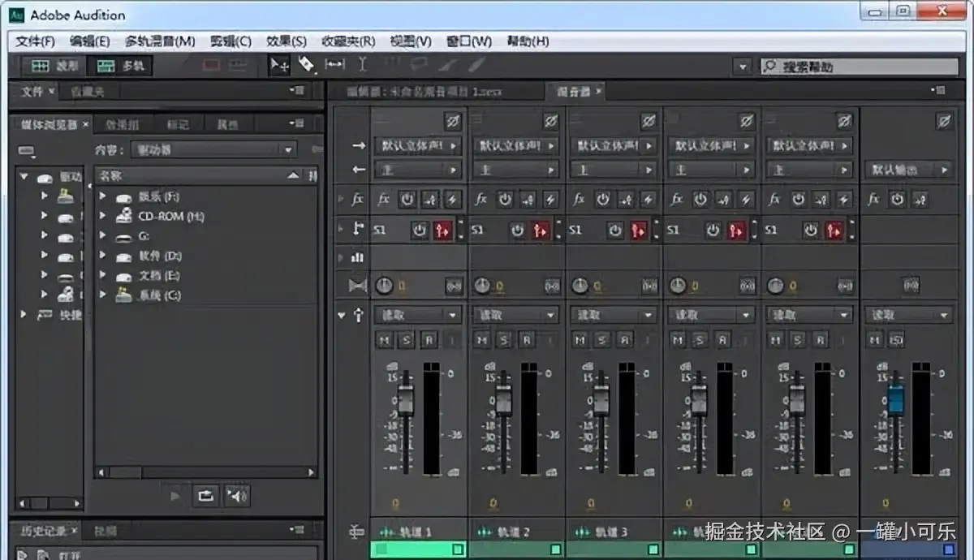
Task: Toggle effects power on second channel
Action: click(506, 199)
